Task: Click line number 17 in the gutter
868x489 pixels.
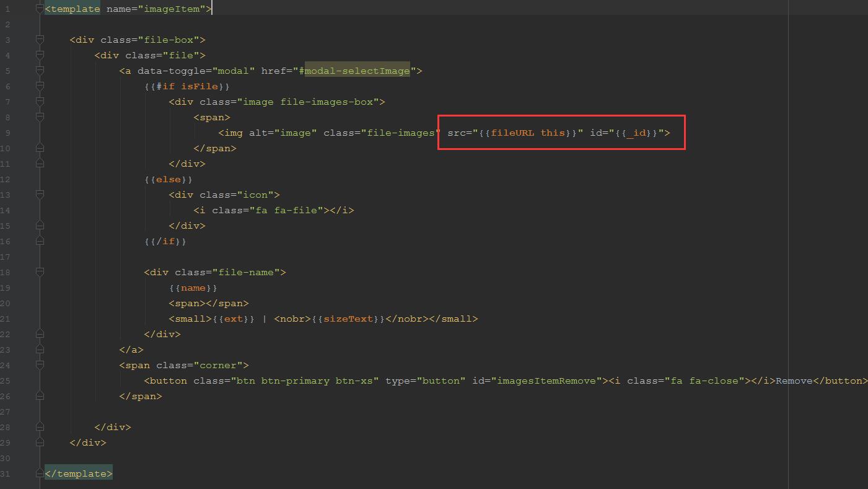Action: pyautogui.click(x=6, y=257)
